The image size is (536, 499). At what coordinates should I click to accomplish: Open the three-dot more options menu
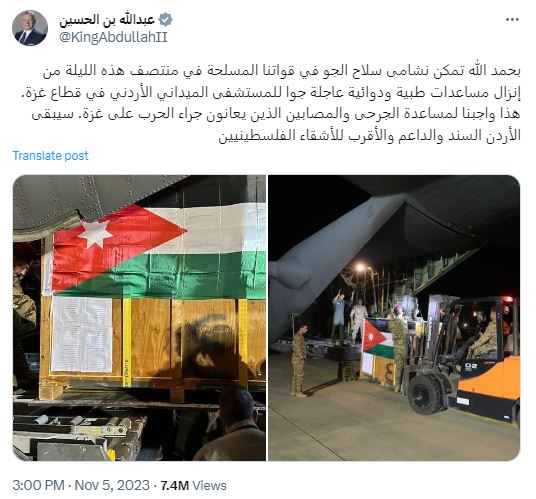pyautogui.click(x=512, y=20)
